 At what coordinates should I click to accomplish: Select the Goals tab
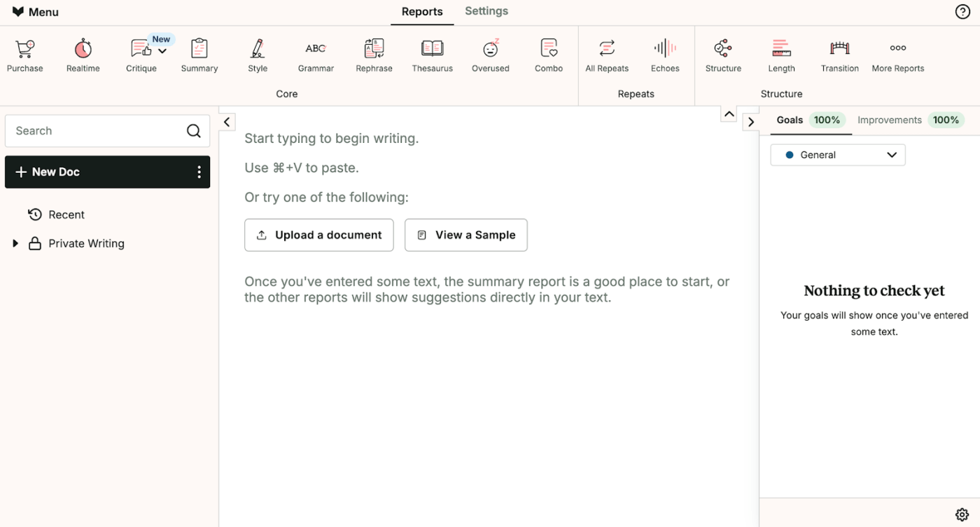coord(810,120)
